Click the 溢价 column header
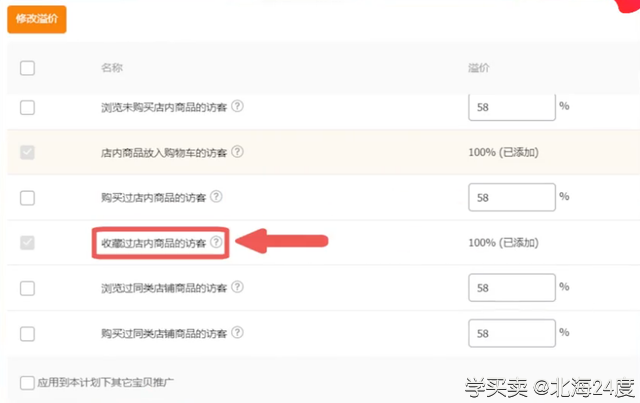The height and width of the screenshot is (403, 640). [x=479, y=68]
